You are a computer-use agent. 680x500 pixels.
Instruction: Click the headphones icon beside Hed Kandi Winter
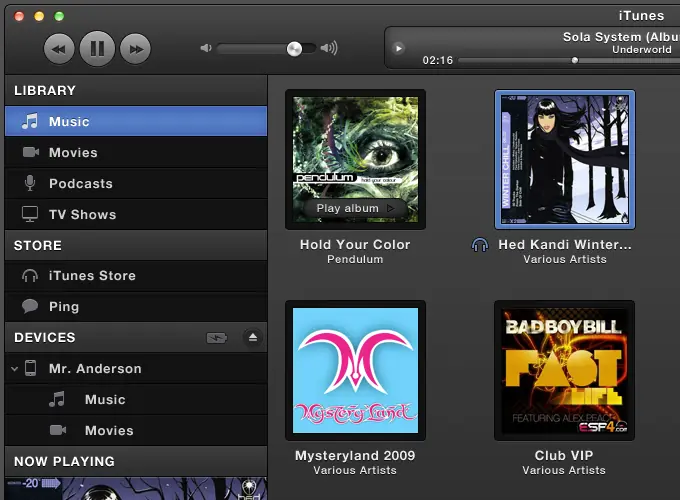coord(480,245)
